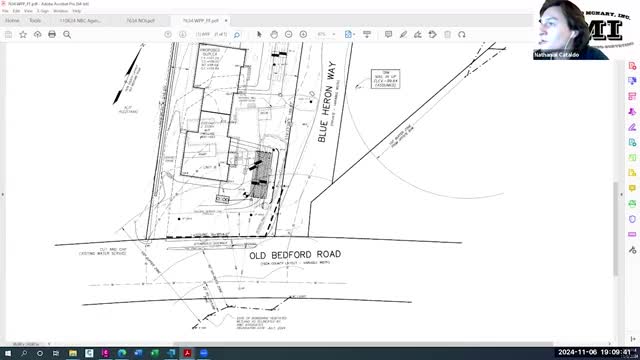Open the yellow Comment tool in sidebar

pyautogui.click(x=632, y=188)
